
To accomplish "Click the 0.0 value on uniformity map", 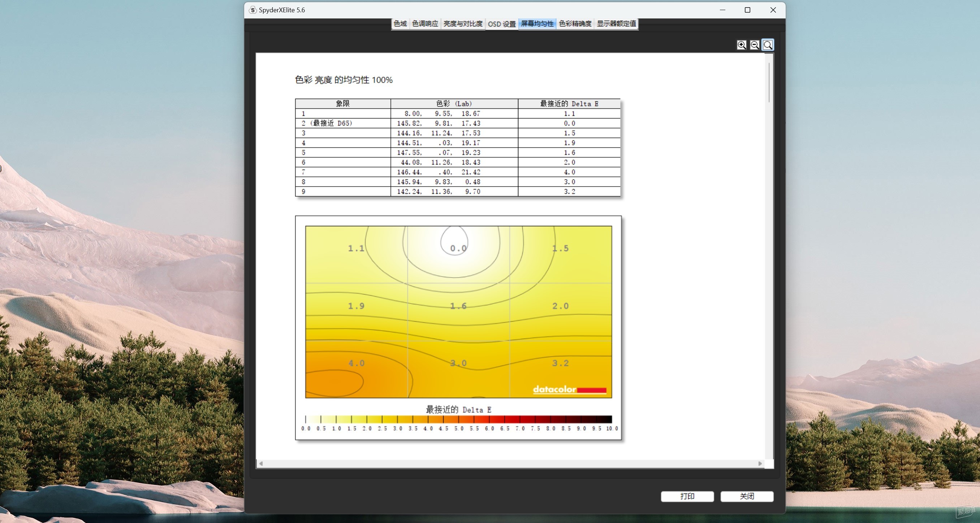I will pos(458,248).
